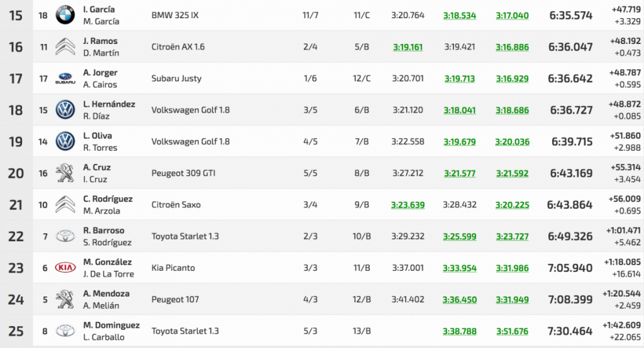644x348 pixels.
Task: Click the Volkswagen logo beside L. Hernández
Action: (x=65, y=110)
